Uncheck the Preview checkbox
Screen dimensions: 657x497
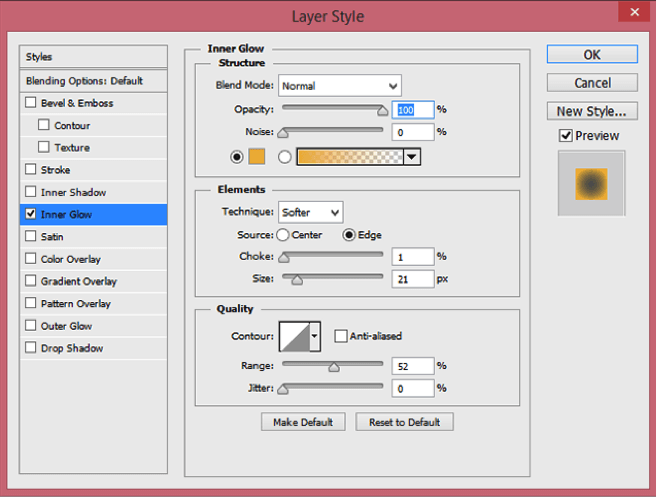click(566, 135)
